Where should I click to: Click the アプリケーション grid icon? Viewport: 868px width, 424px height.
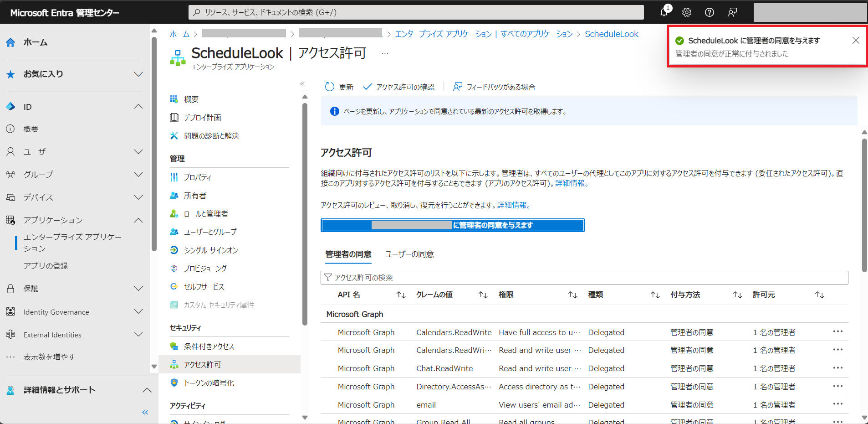[x=10, y=220]
